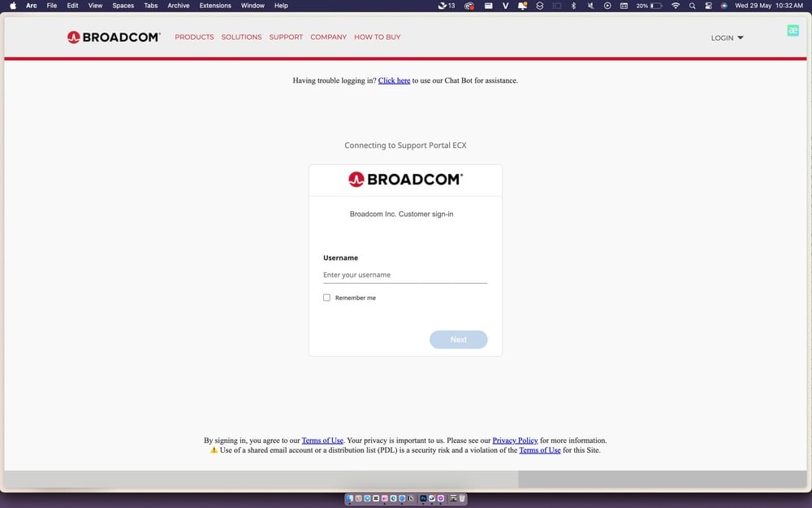Screen dimensions: 812x508
Task: Open Finder from the Dock
Action: point(350,498)
